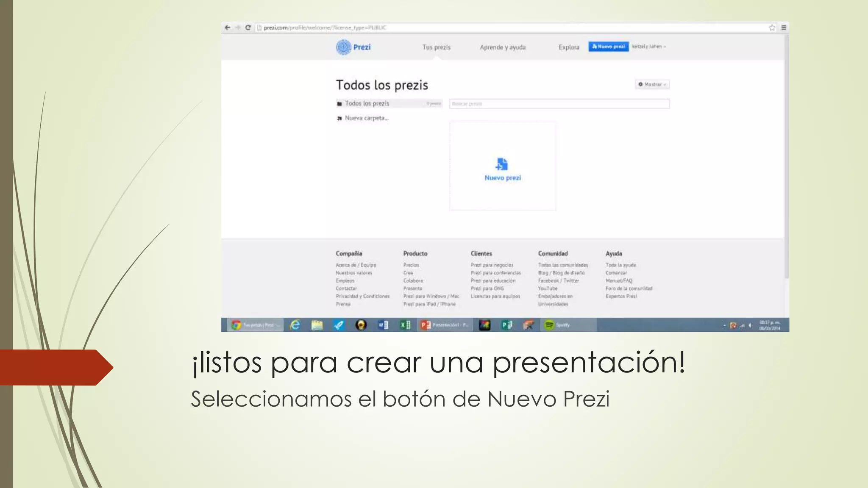This screenshot has height=488, width=868.
Task: Switch to the PowerPoint Presentación1 taskbar item
Action: tap(445, 325)
